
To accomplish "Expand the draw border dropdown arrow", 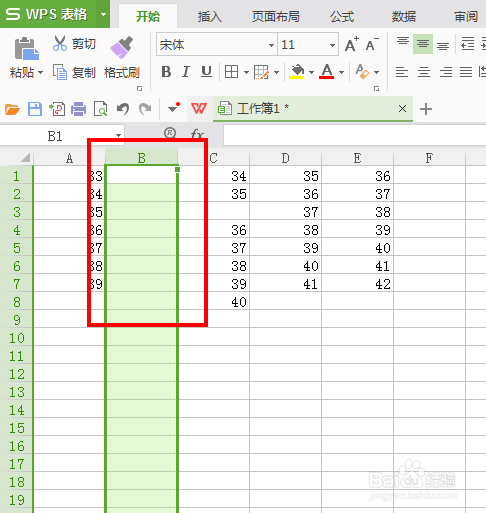I will coord(276,72).
